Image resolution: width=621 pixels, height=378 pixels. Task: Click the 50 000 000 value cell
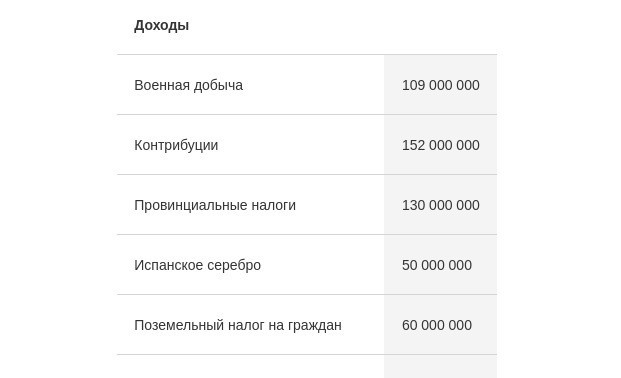pos(440,265)
